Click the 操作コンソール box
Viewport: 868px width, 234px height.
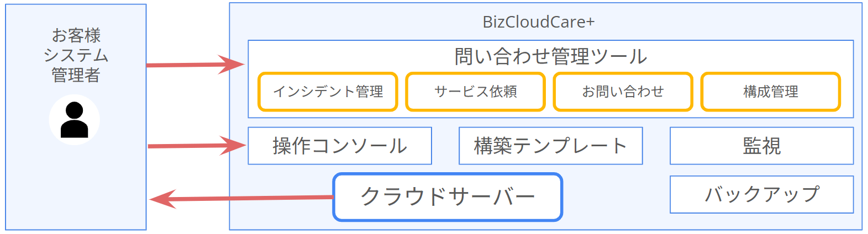click(339, 146)
